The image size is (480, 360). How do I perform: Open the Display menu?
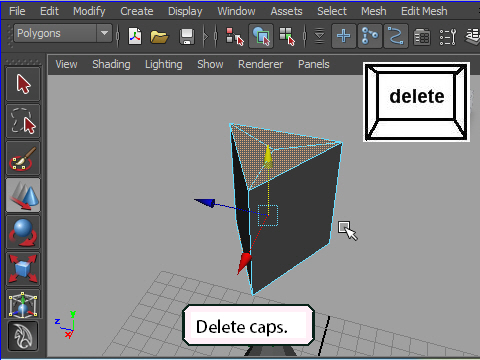(x=185, y=11)
